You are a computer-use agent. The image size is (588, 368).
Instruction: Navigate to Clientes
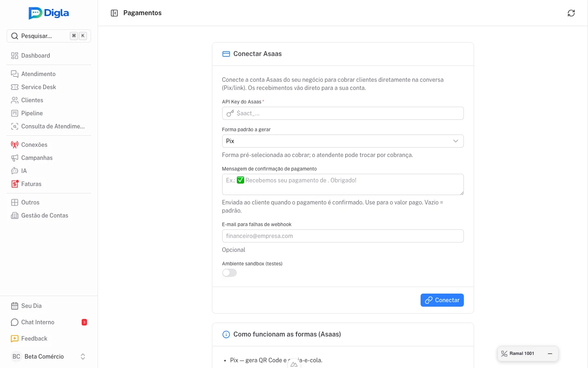coord(49,100)
